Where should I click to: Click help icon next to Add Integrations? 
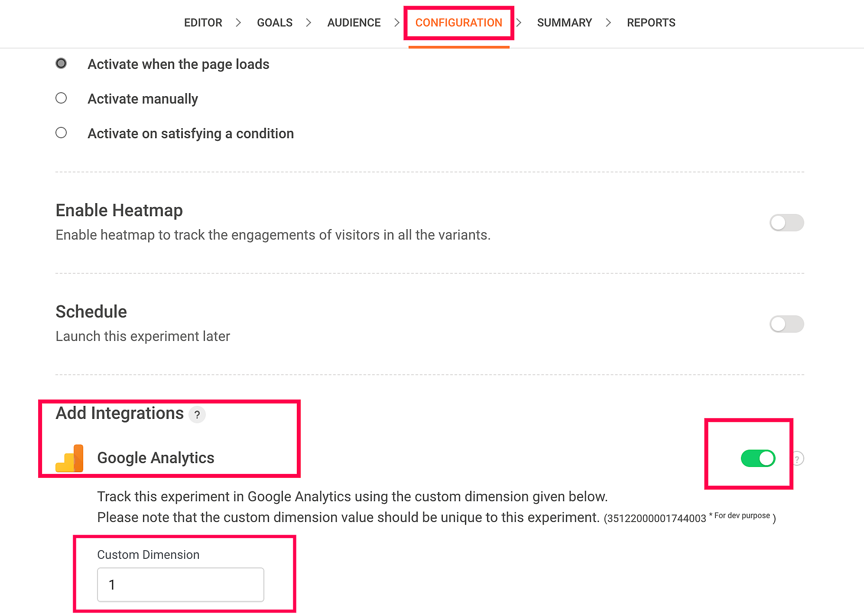tap(197, 415)
